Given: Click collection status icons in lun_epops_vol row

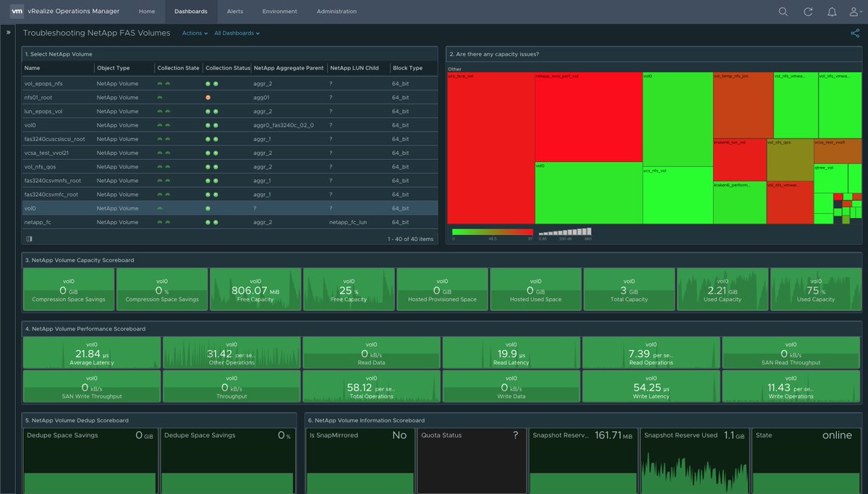Looking at the screenshot, I should [212, 111].
